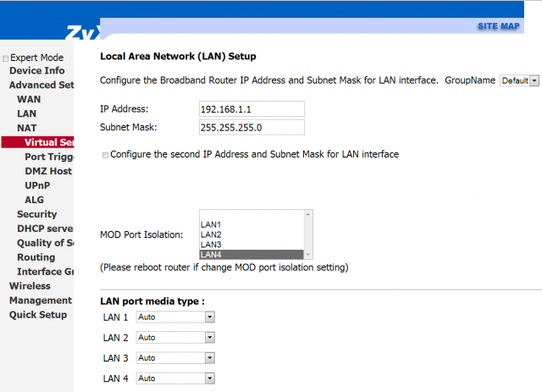542x392 pixels.
Task: Open the LAN 2 media type dropdown
Action: [175, 337]
